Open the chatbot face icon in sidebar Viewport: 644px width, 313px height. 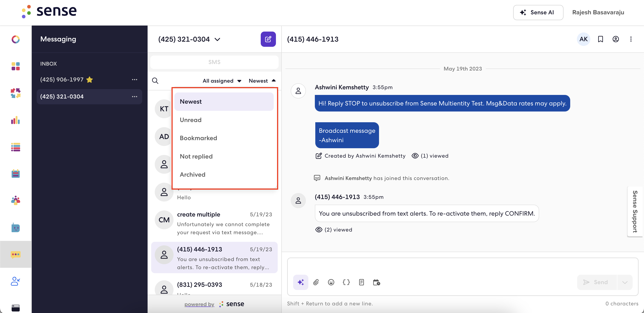click(15, 228)
